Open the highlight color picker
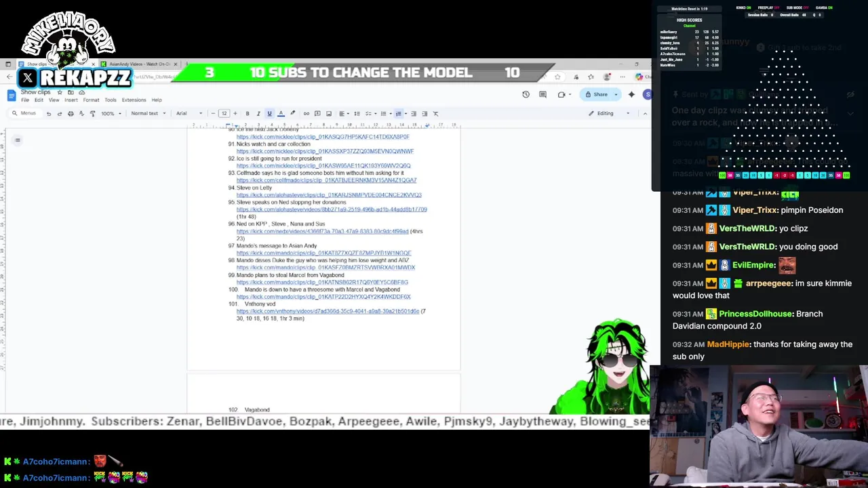The width and height of the screenshot is (868, 488). click(292, 114)
